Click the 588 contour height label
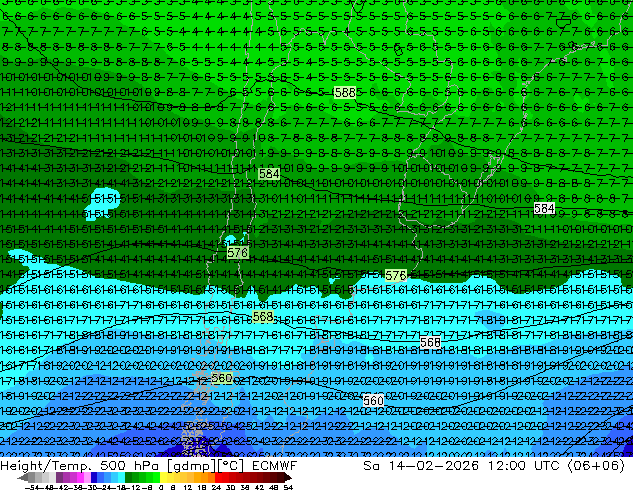Viewport: 634px width, 490px height. [345, 93]
